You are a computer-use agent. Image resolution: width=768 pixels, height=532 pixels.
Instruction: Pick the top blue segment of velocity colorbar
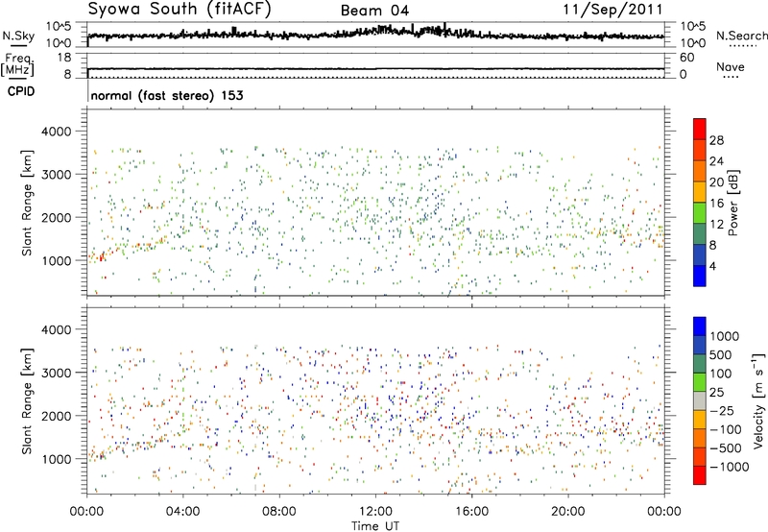tap(700, 326)
